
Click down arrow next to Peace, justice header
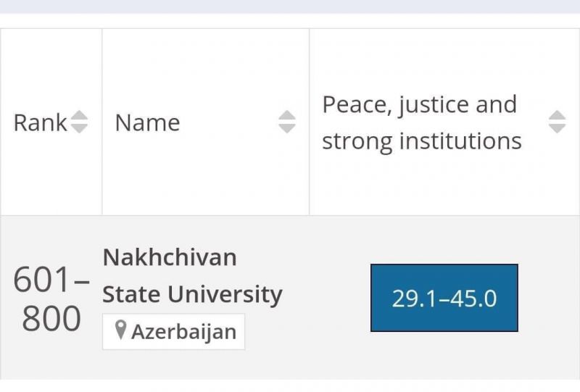pos(557,128)
